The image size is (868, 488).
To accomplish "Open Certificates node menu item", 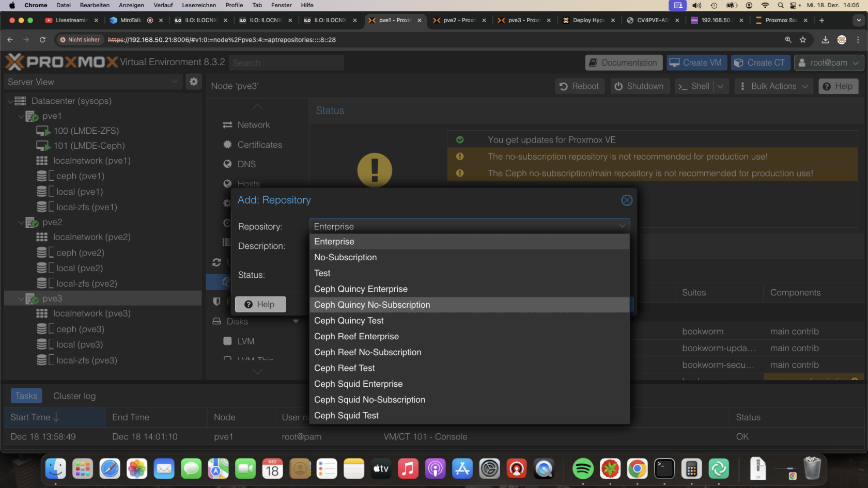I will pyautogui.click(x=259, y=145).
